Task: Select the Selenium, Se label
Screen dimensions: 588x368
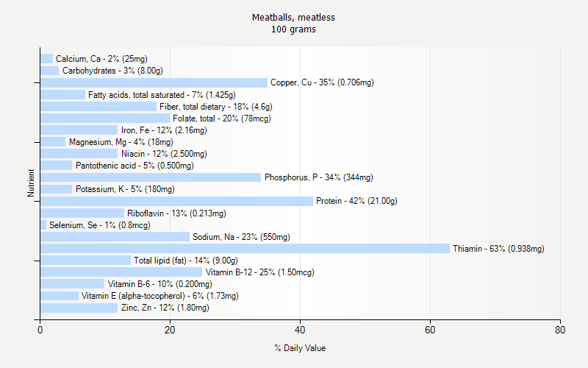Action: coord(99,225)
